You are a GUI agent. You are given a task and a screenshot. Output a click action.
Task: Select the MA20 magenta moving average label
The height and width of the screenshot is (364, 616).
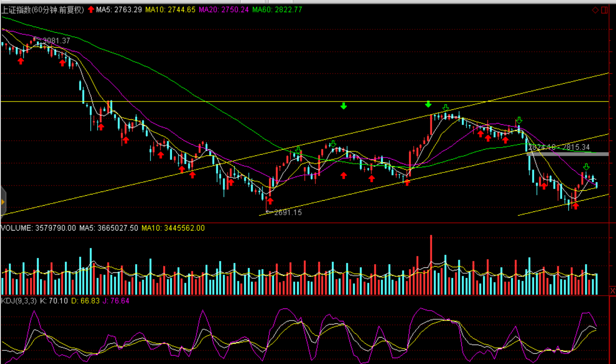click(224, 10)
